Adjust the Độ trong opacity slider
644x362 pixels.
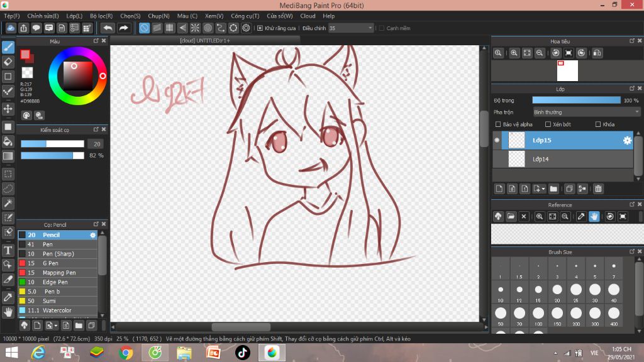tap(576, 101)
